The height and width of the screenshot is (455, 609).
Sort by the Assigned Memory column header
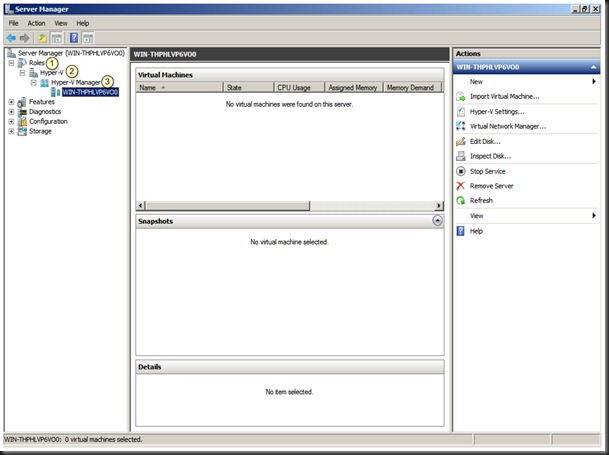[354, 88]
